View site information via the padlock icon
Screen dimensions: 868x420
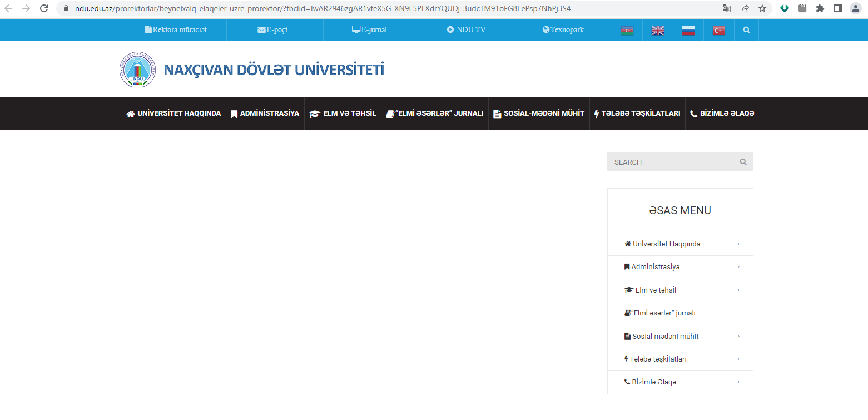[x=66, y=8]
